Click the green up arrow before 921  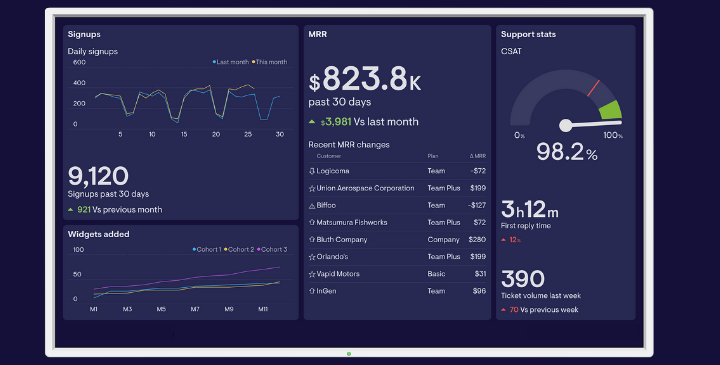[x=70, y=209]
